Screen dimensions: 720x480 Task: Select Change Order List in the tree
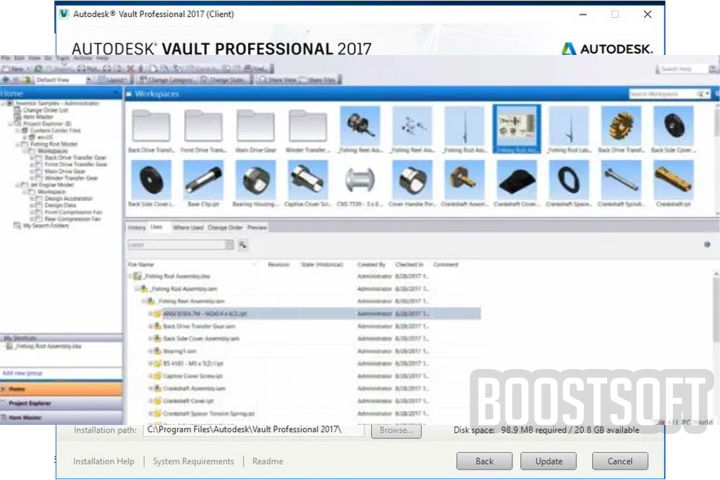(x=45, y=110)
